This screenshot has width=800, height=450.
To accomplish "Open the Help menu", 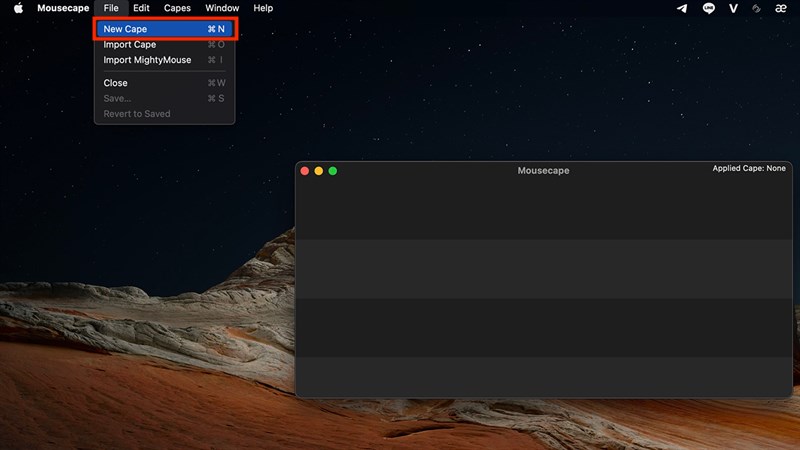I will click(263, 8).
